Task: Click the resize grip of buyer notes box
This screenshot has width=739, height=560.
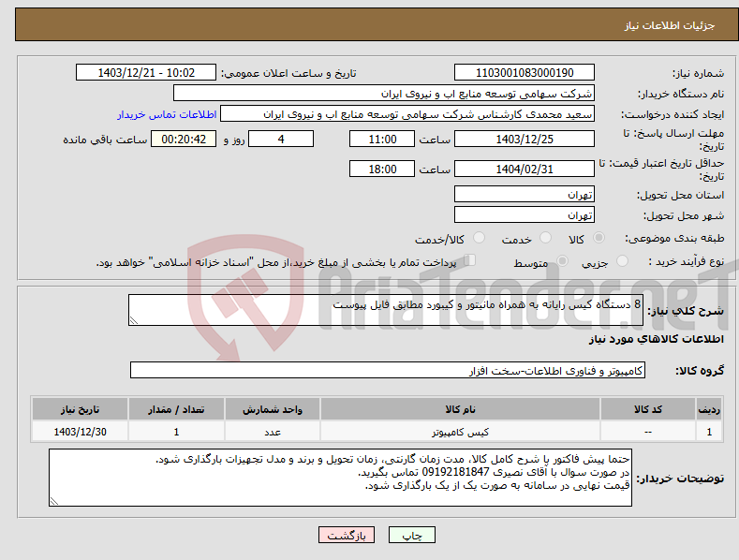Action: coord(53,502)
